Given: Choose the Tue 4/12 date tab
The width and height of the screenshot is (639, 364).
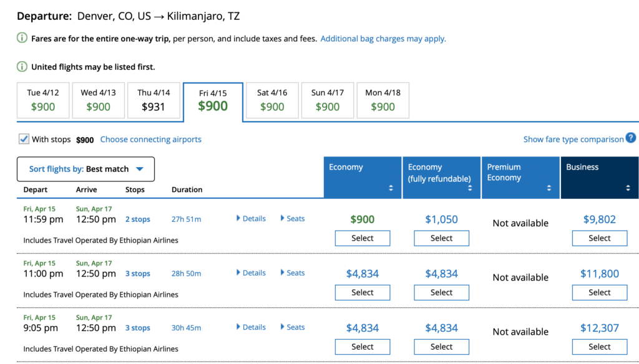Looking at the screenshot, I should (x=43, y=100).
